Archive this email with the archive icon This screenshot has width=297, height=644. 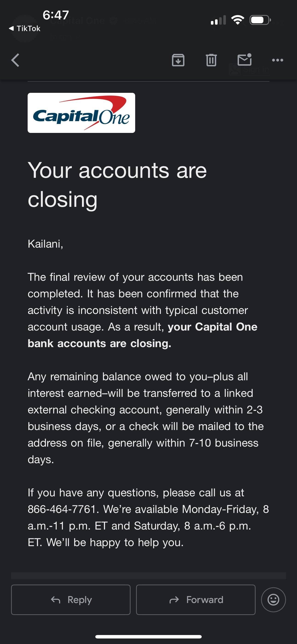tap(178, 60)
